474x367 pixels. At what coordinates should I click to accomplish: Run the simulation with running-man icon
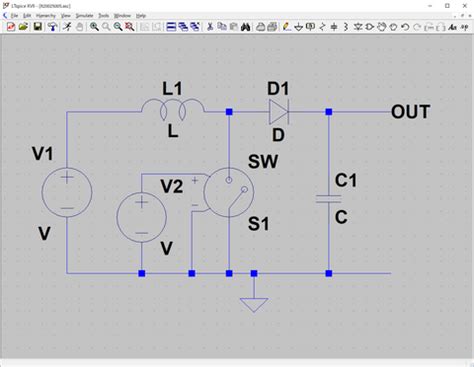[67, 27]
